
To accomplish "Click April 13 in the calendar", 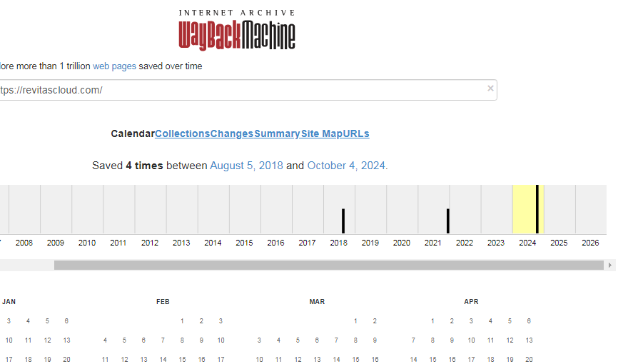I will tap(529, 340).
